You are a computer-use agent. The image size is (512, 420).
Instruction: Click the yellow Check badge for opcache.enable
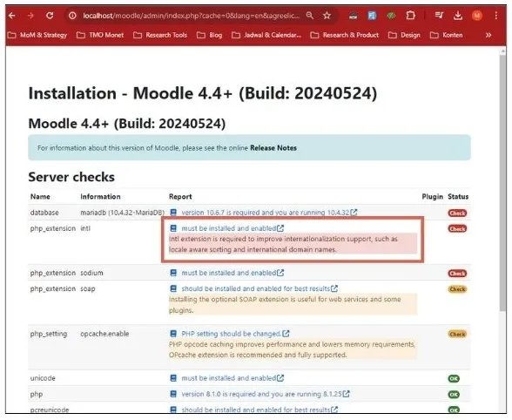457,334
